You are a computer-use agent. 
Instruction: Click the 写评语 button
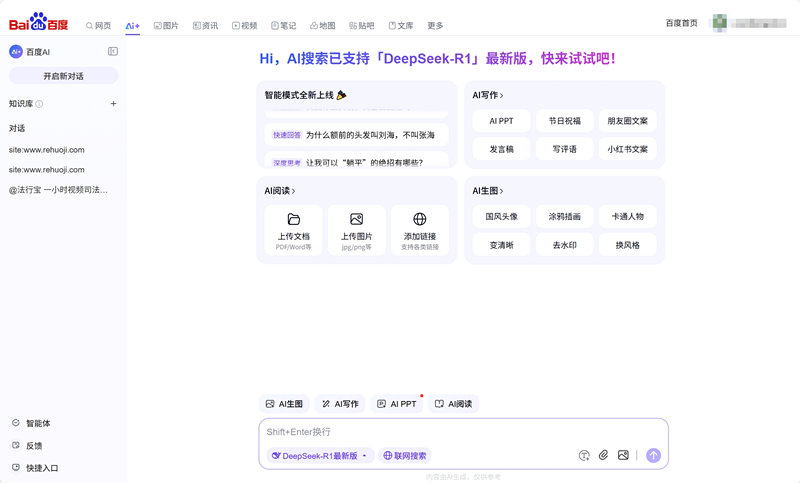point(564,149)
